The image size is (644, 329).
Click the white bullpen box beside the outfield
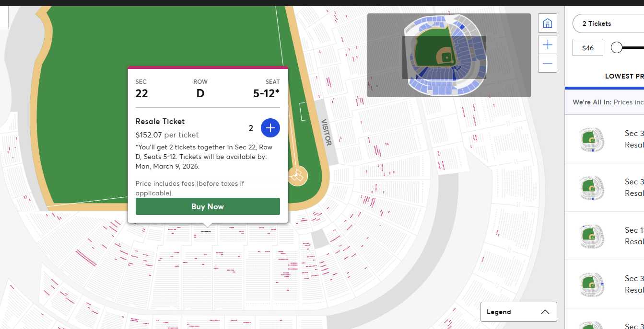(x=304, y=112)
